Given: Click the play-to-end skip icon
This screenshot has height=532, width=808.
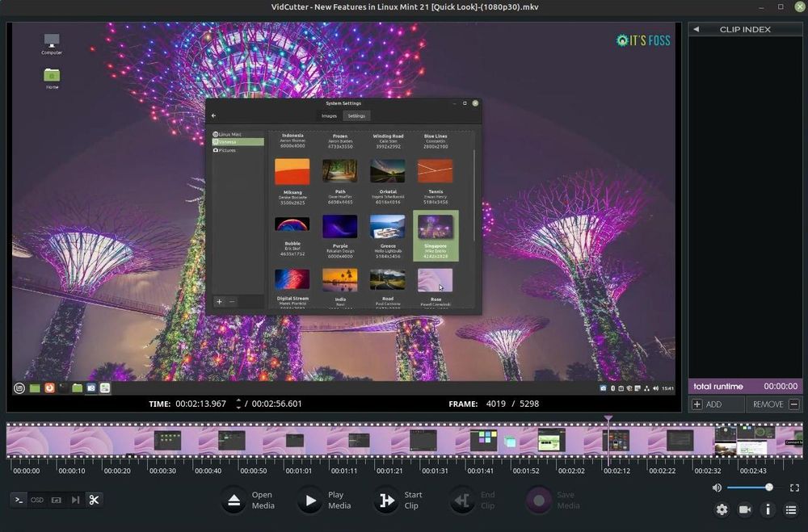Looking at the screenshot, I should click(x=74, y=500).
